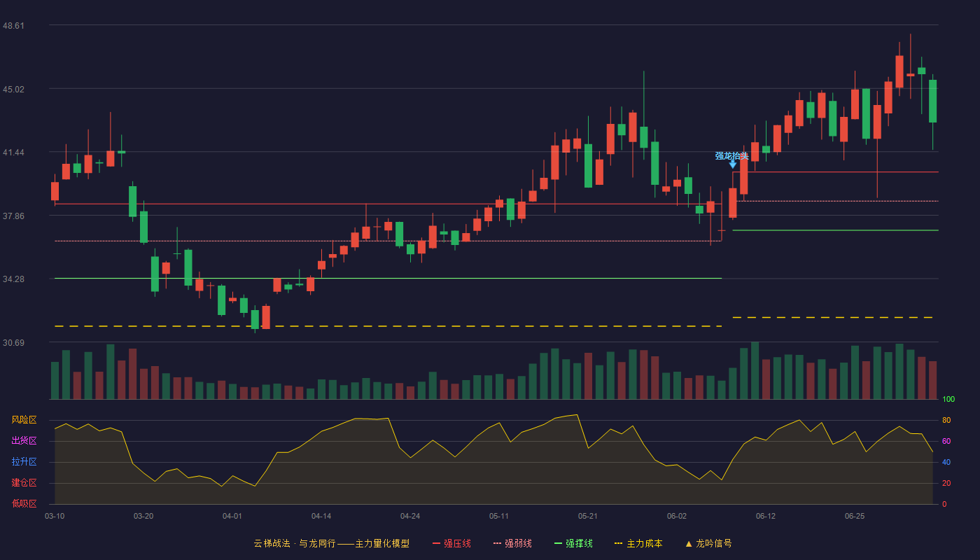The image size is (980, 560).
Task: Click the green 强撑线 support line on chart
Action: coord(835,230)
